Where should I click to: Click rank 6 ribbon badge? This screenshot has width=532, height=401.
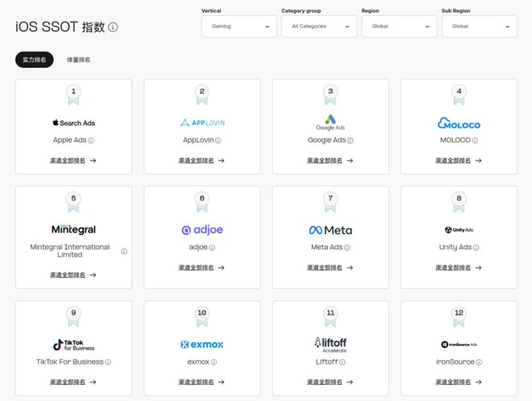tap(202, 202)
